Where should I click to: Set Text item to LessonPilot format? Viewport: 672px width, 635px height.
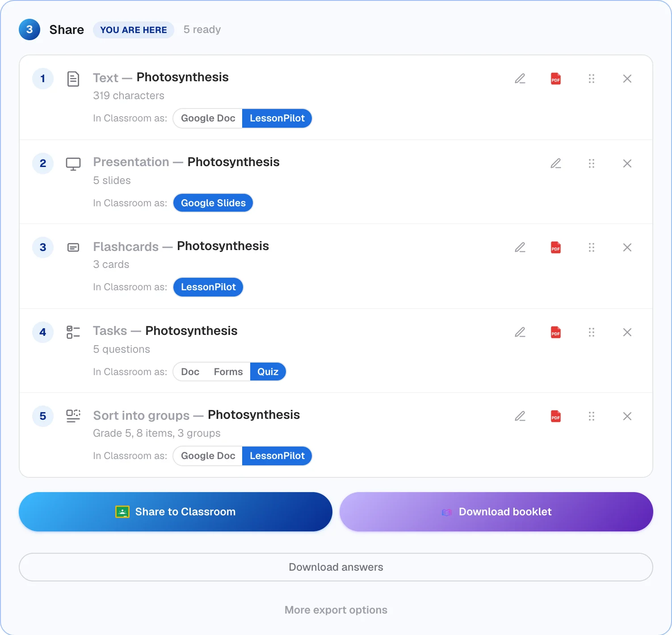click(x=277, y=118)
